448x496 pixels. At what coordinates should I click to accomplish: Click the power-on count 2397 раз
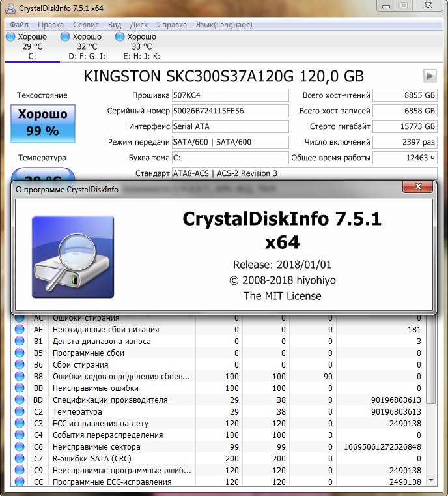tap(405, 142)
